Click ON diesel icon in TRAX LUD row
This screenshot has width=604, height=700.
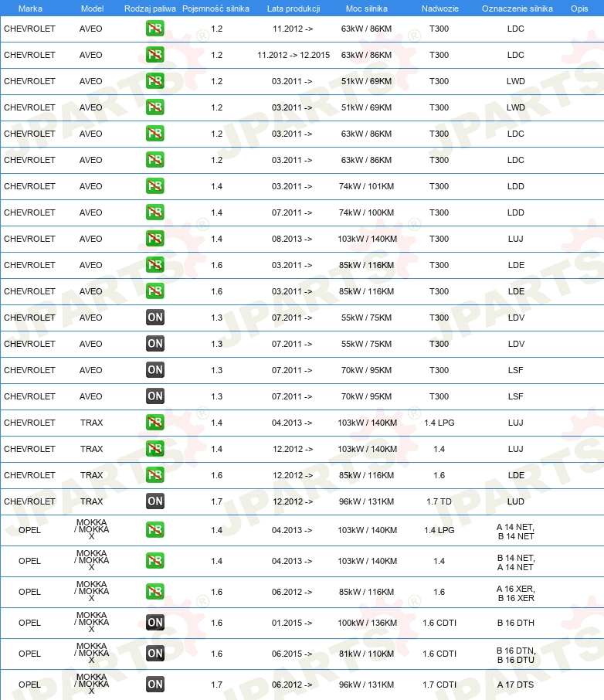click(x=155, y=501)
